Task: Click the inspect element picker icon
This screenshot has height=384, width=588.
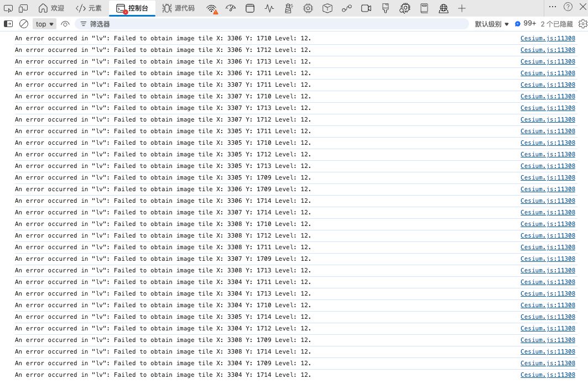Action: pos(8,8)
